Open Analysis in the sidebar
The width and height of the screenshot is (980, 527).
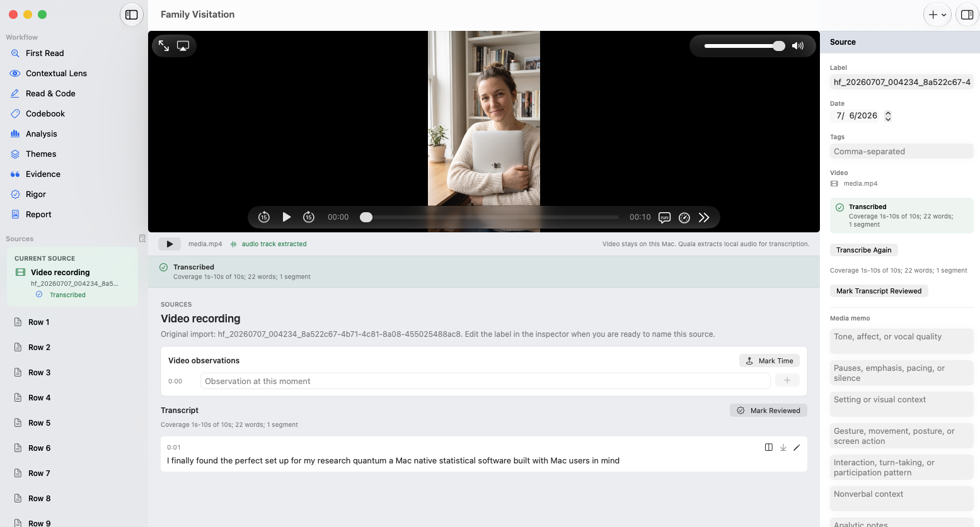(x=41, y=134)
